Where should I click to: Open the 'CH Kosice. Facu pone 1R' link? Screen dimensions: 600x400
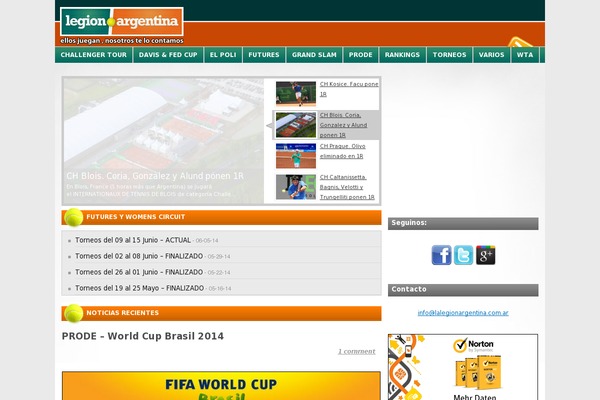[x=349, y=89]
